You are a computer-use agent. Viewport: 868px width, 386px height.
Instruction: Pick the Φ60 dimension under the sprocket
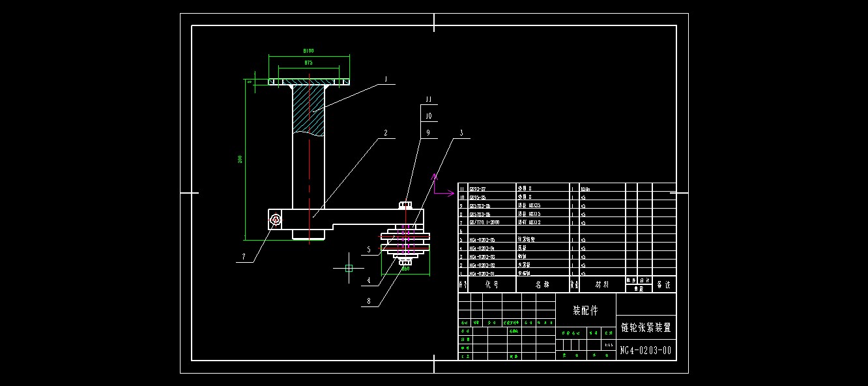[405, 269]
